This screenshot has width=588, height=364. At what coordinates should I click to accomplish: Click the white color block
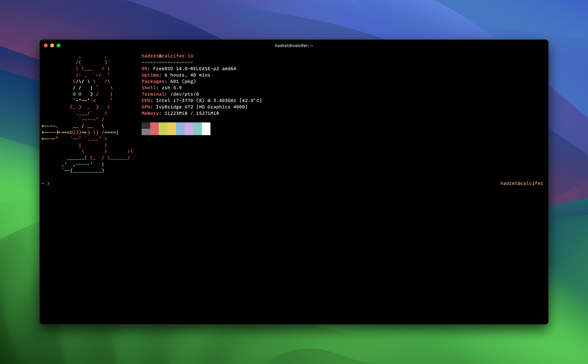[x=206, y=129]
